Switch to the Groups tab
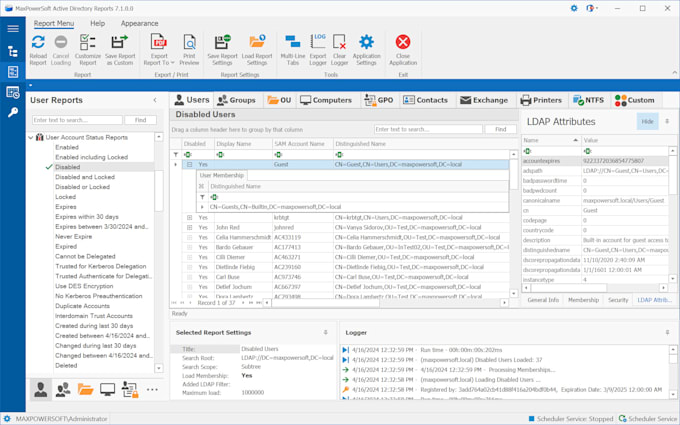The height and width of the screenshot is (425, 680). (236, 100)
